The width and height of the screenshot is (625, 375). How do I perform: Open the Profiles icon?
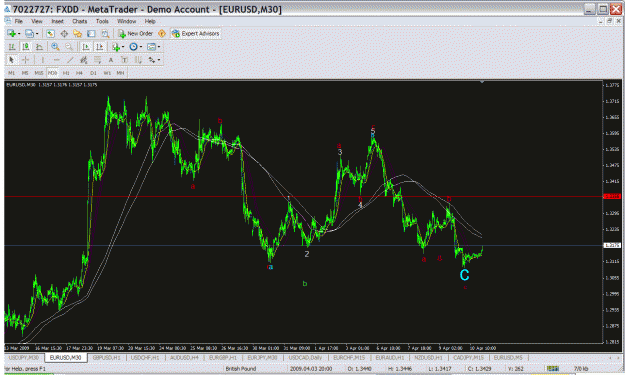[x=29, y=33]
